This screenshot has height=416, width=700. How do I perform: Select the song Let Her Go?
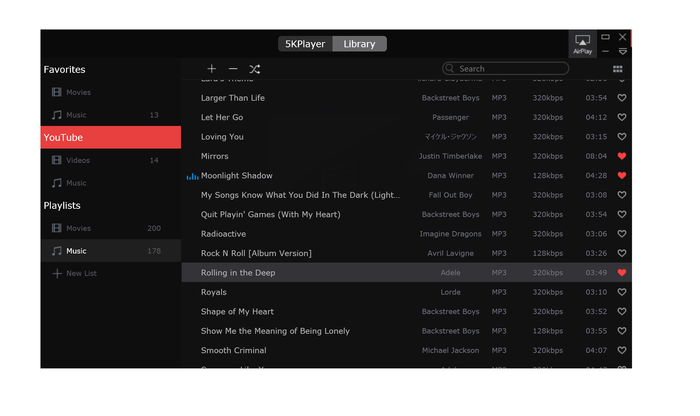click(x=222, y=117)
